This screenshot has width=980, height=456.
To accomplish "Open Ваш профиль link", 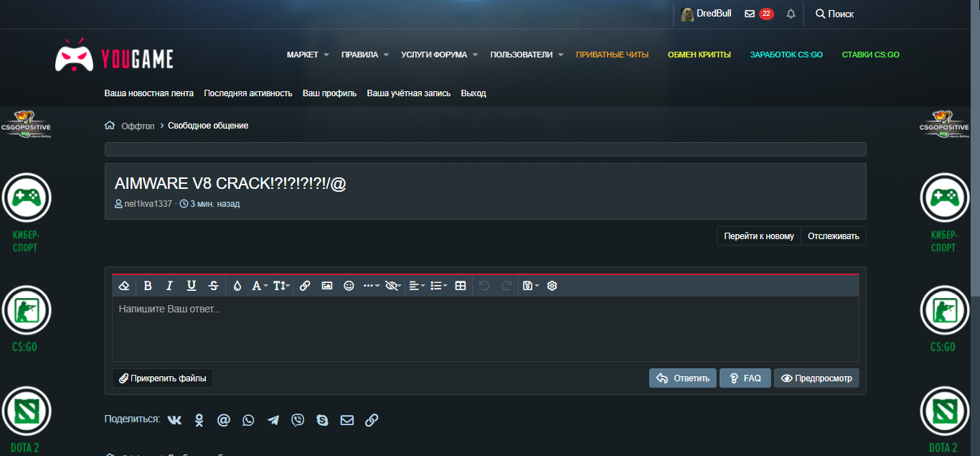I will pyautogui.click(x=329, y=93).
